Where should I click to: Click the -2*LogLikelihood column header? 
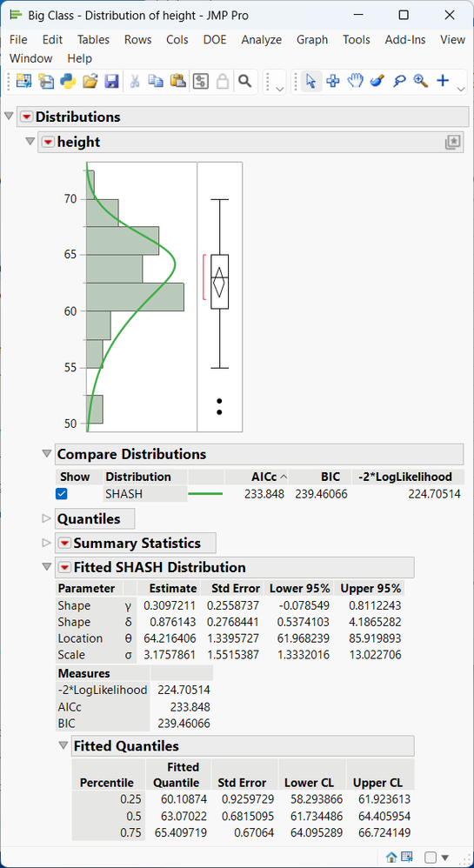pos(408,477)
